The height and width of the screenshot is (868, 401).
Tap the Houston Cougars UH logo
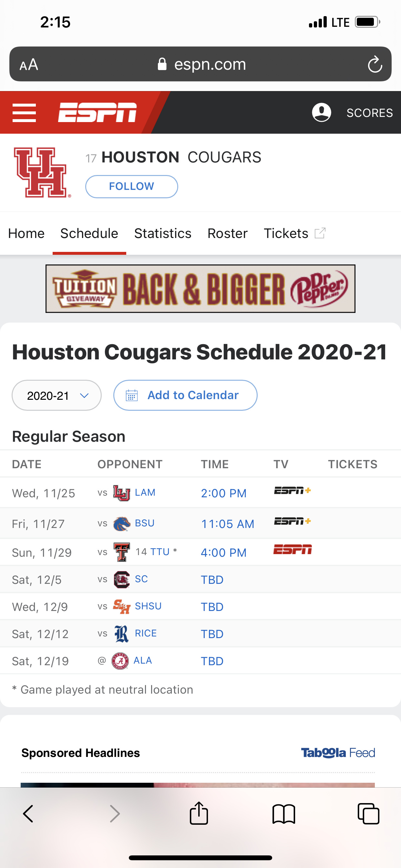[x=42, y=172]
